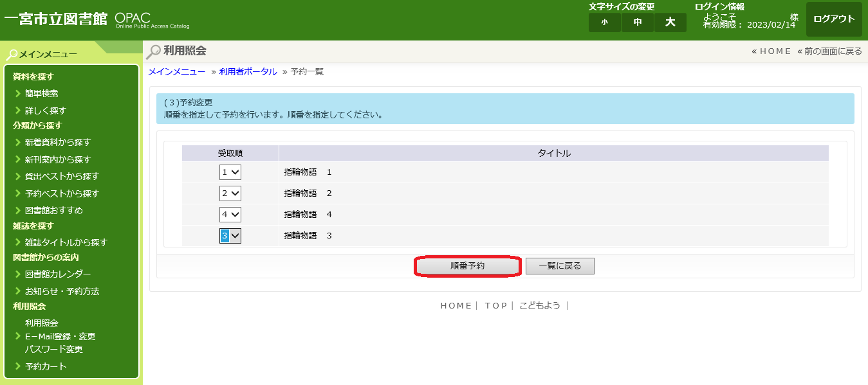Click the 順番予約 button
Viewport: 868px width, 385px height.
pyautogui.click(x=468, y=266)
